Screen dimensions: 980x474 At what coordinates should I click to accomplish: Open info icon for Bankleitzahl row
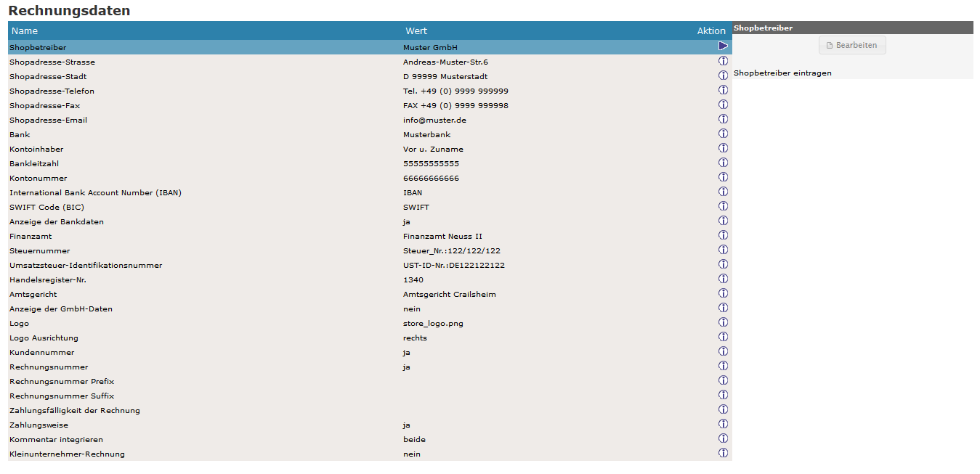pyautogui.click(x=723, y=163)
